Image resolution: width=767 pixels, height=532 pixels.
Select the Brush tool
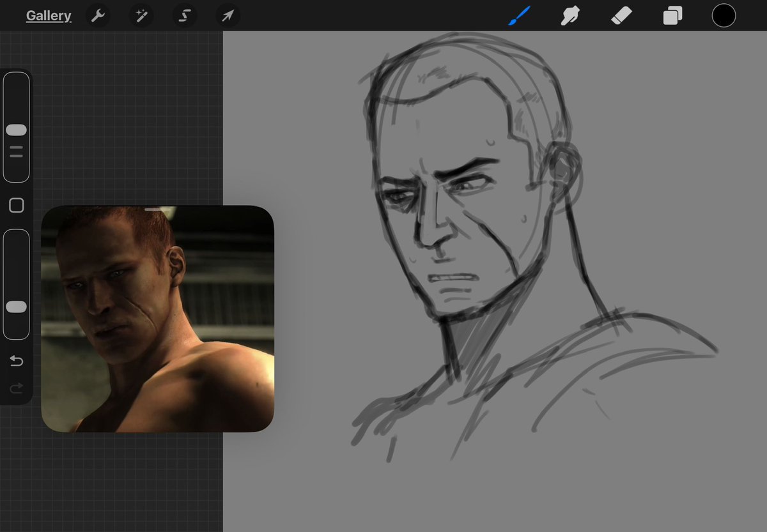point(519,15)
